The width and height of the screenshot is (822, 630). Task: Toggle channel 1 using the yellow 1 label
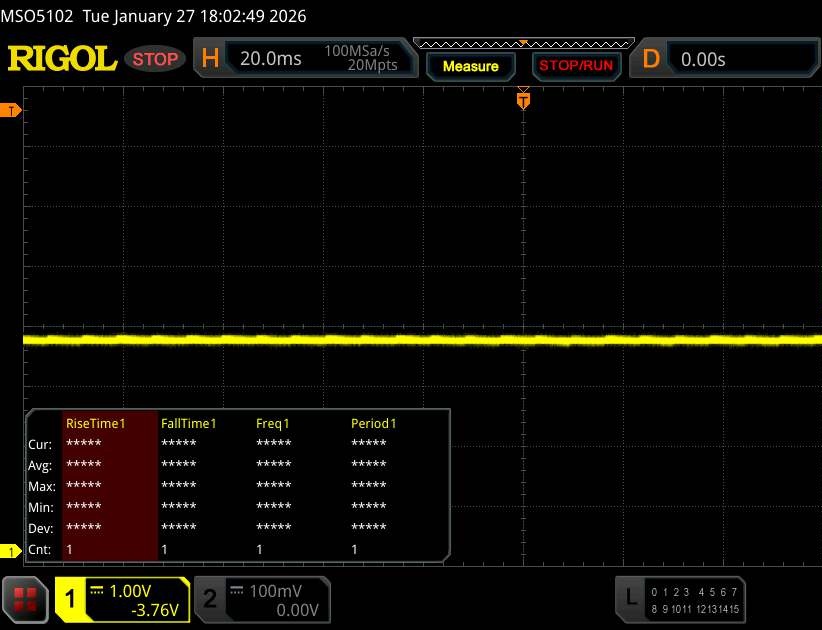pos(71,599)
